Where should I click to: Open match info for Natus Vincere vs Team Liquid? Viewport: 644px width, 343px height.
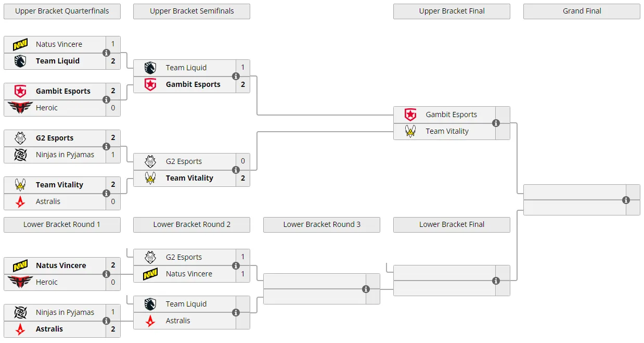click(106, 53)
